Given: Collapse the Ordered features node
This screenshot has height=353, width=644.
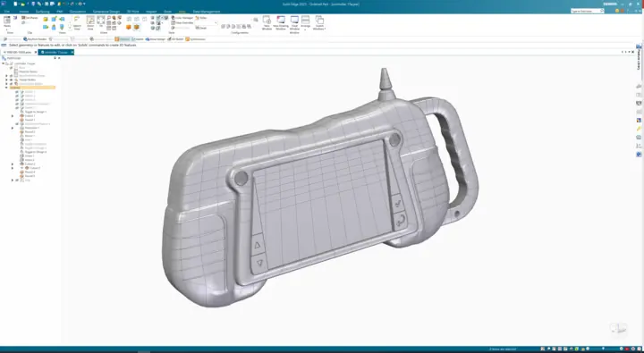Looking at the screenshot, I should click(6, 88).
